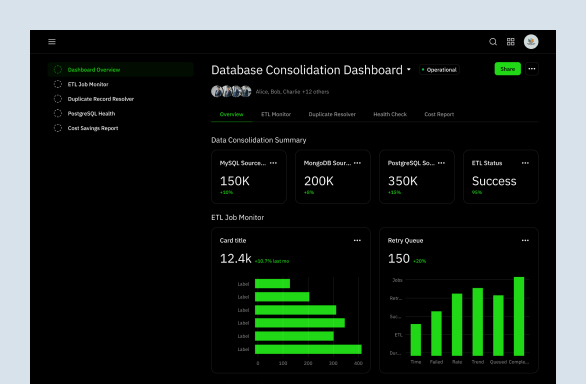Click the Completed bar in Retry Queue chart
Image resolution: width=586 pixels, height=384 pixels.
(519, 316)
